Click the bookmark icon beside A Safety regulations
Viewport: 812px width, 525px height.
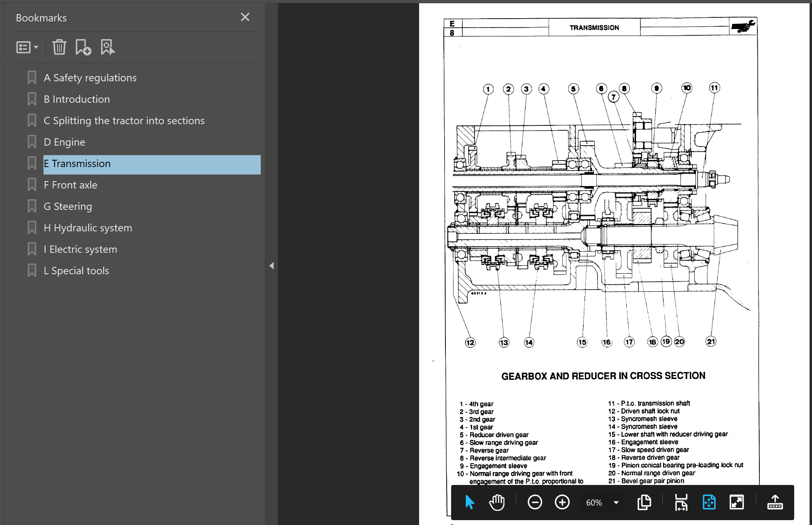click(x=32, y=77)
